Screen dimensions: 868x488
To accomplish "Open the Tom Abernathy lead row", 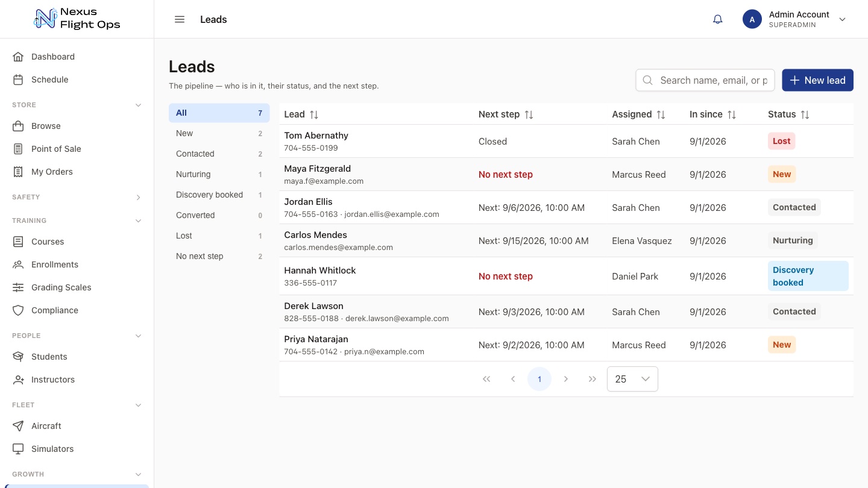I will coord(566,142).
